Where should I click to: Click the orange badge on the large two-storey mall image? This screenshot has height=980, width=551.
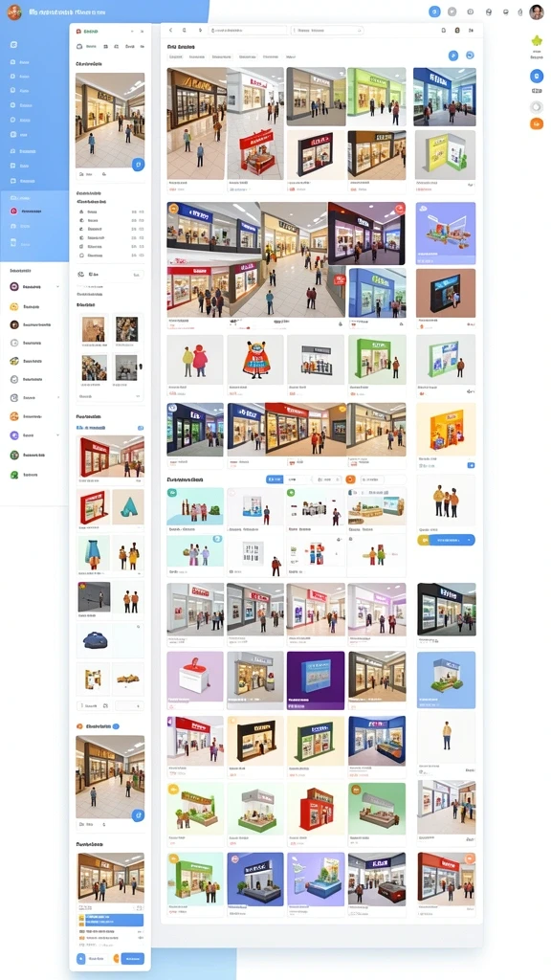pyautogui.click(x=173, y=208)
